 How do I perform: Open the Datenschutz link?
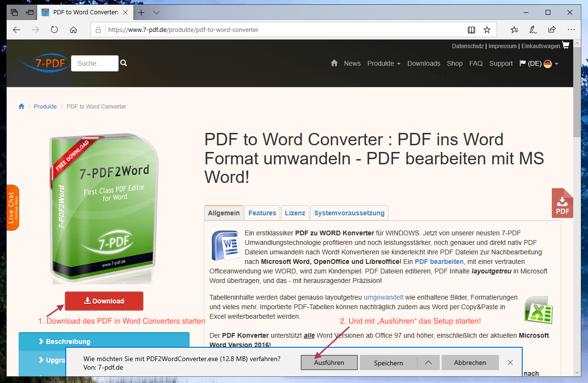click(x=468, y=46)
